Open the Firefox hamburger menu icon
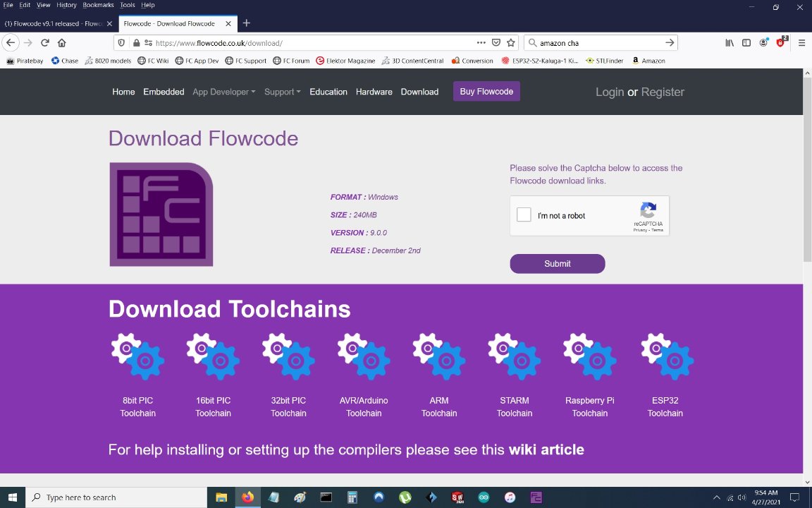The image size is (812, 508). coord(801,43)
